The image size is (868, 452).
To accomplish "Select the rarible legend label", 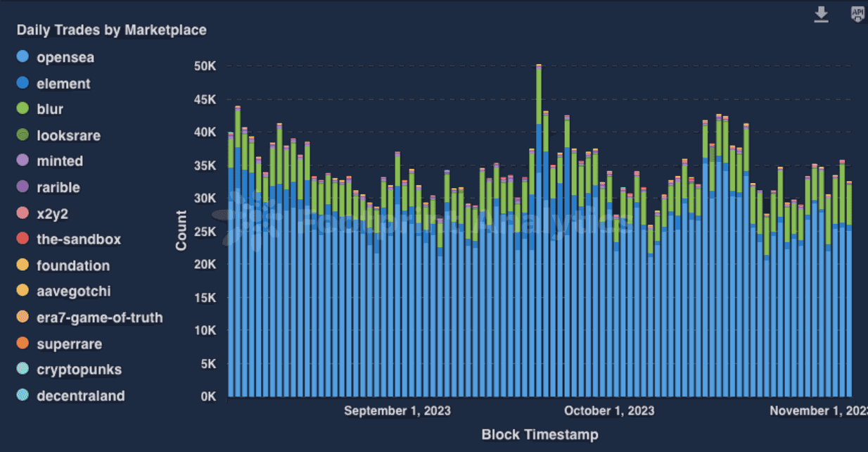I will tap(58, 187).
